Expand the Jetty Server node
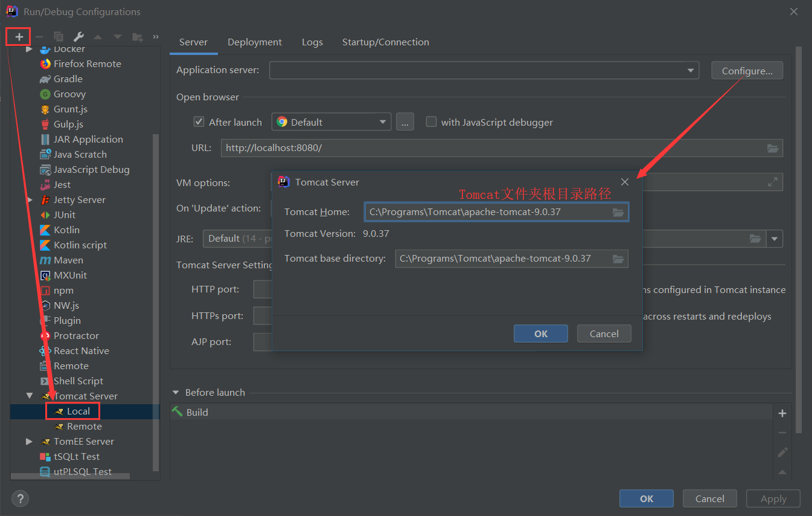 tap(29, 199)
